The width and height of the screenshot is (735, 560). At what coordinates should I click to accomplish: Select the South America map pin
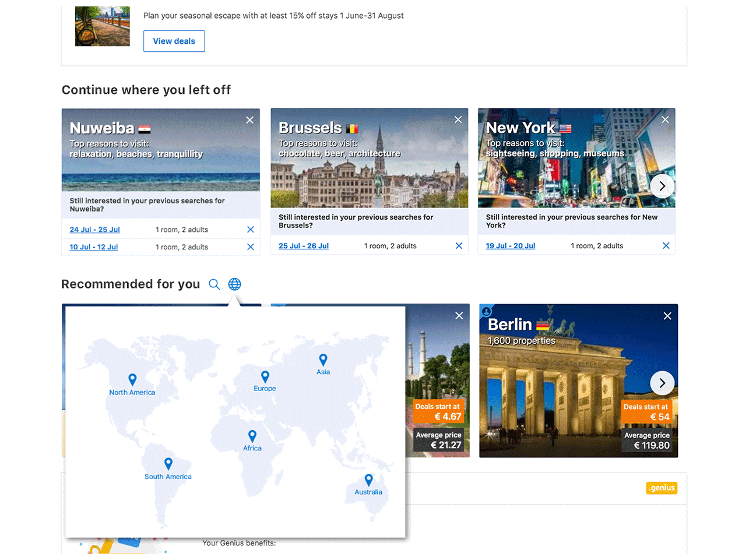click(168, 464)
